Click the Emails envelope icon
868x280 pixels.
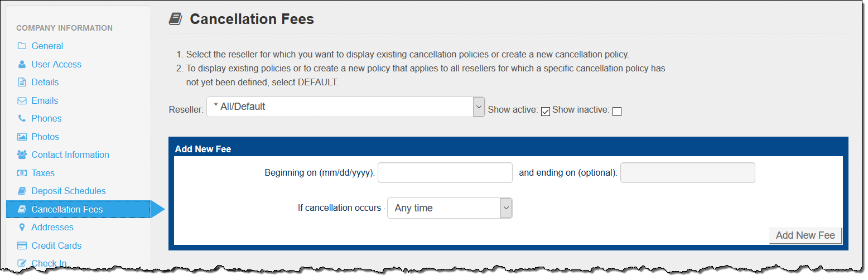(x=22, y=100)
